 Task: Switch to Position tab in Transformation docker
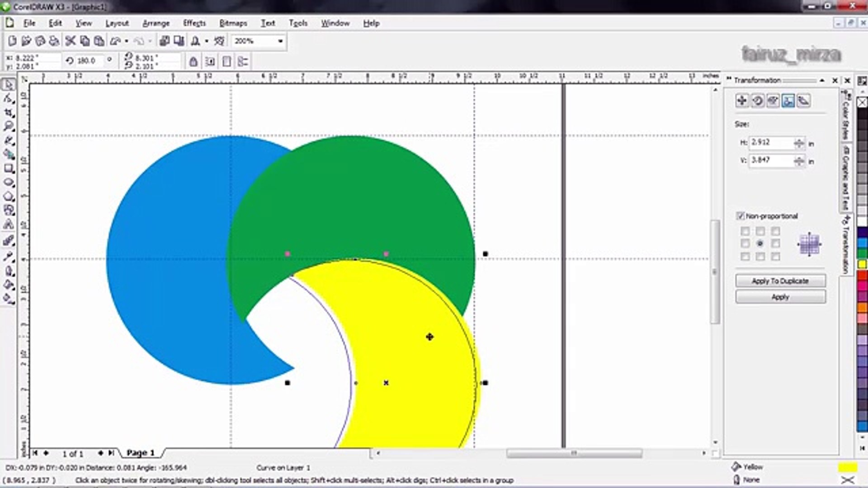(x=742, y=101)
